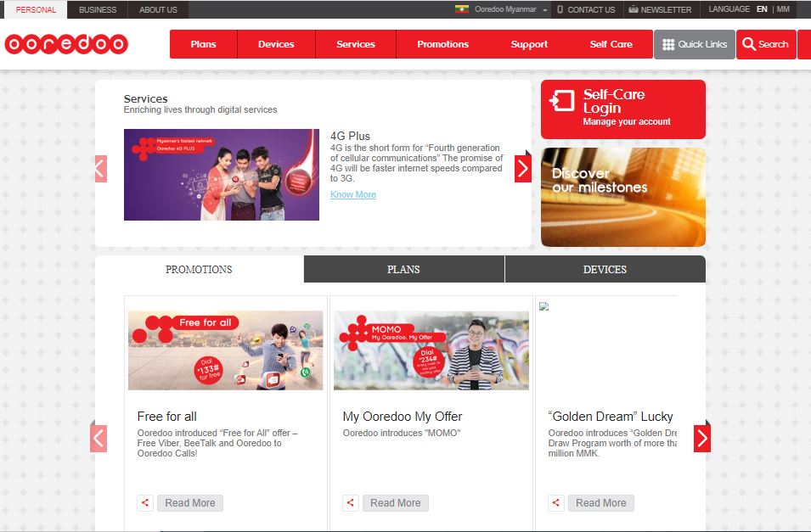Image resolution: width=811 pixels, height=532 pixels.
Task: Open Discover our milestones banner
Action: pos(623,197)
